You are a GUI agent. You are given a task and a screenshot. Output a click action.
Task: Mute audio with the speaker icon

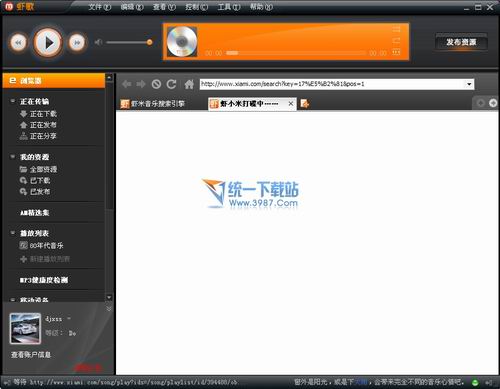[x=98, y=42]
